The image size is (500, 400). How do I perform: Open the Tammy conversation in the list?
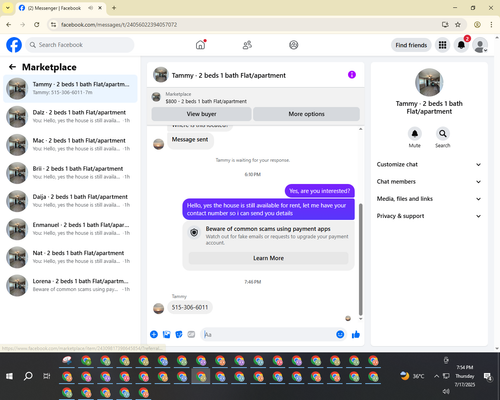tap(70, 89)
